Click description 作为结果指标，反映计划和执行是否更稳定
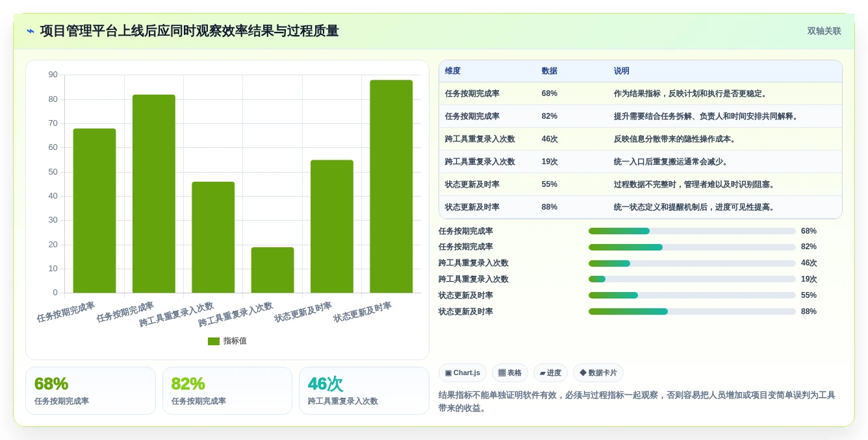 691,94
